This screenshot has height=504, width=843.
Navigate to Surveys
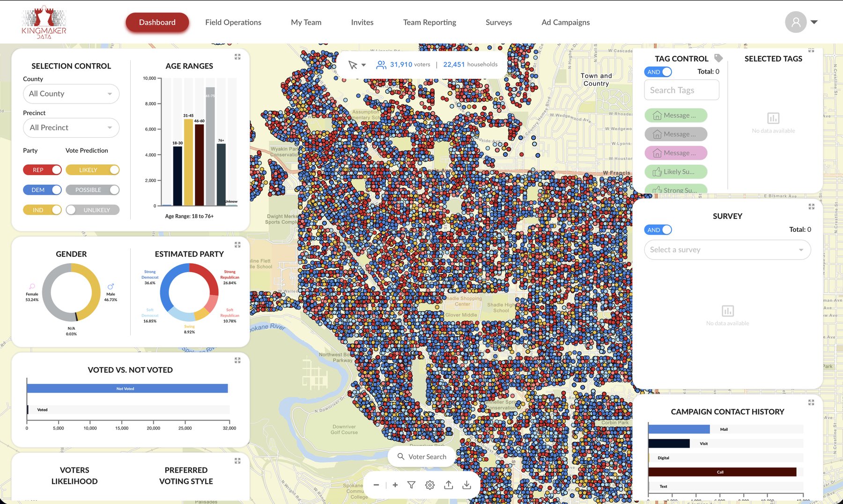[499, 22]
